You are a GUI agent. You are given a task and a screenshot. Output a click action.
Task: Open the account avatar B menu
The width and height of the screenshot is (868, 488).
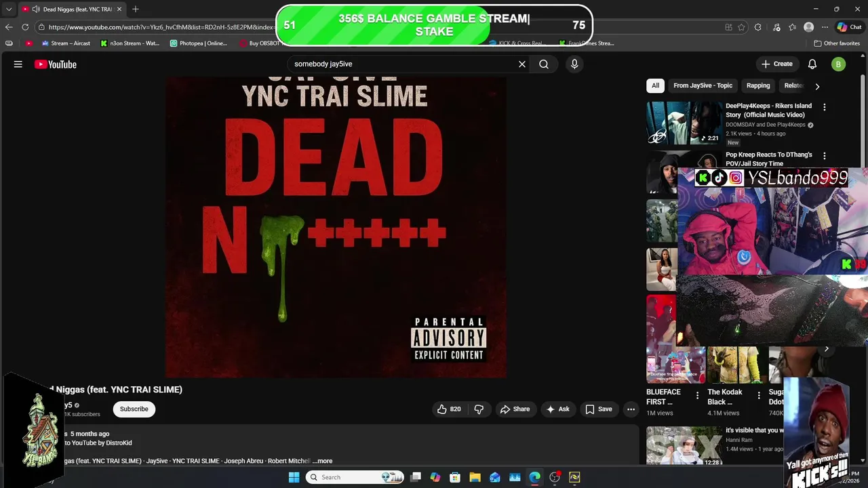pyautogui.click(x=838, y=64)
